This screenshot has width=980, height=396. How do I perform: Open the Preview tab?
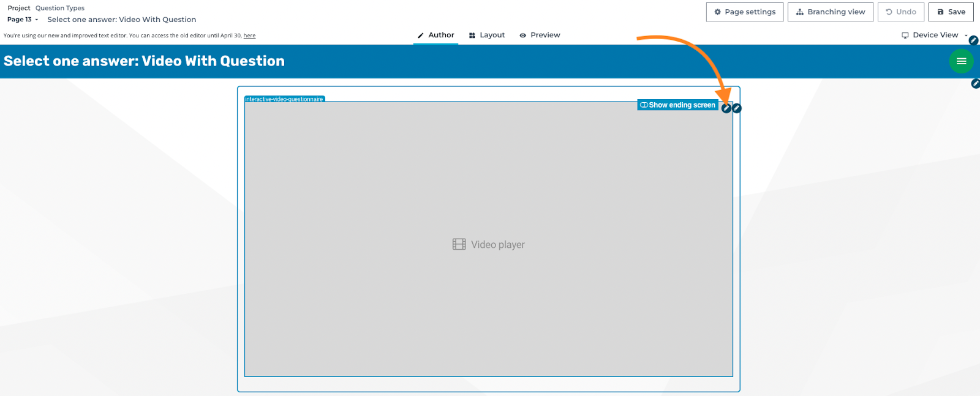point(540,35)
